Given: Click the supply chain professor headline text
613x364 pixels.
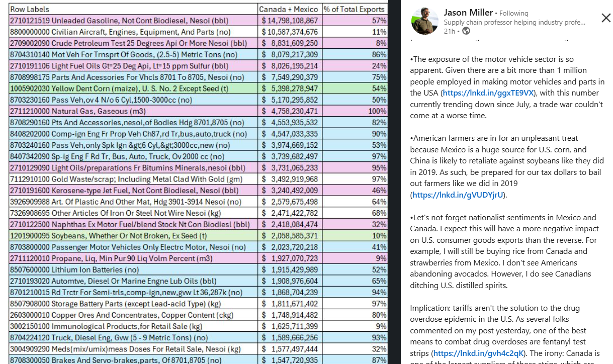Looking at the screenshot, I should pyautogui.click(x=514, y=22).
